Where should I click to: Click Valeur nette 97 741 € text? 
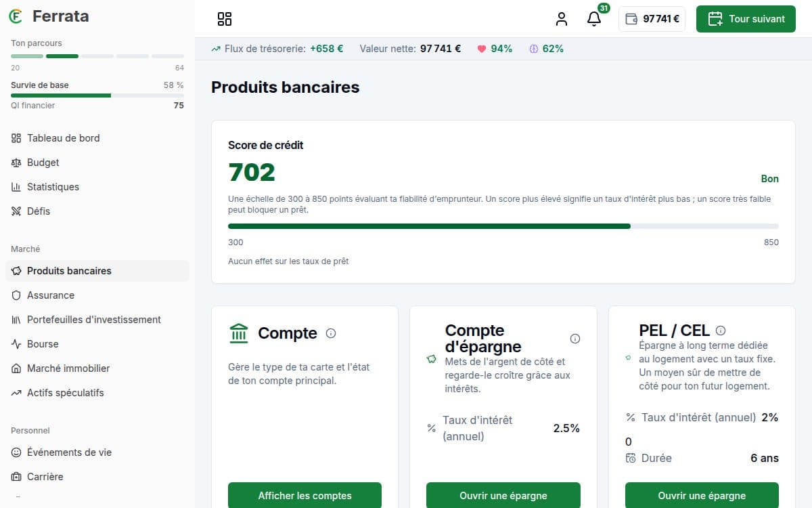410,49
